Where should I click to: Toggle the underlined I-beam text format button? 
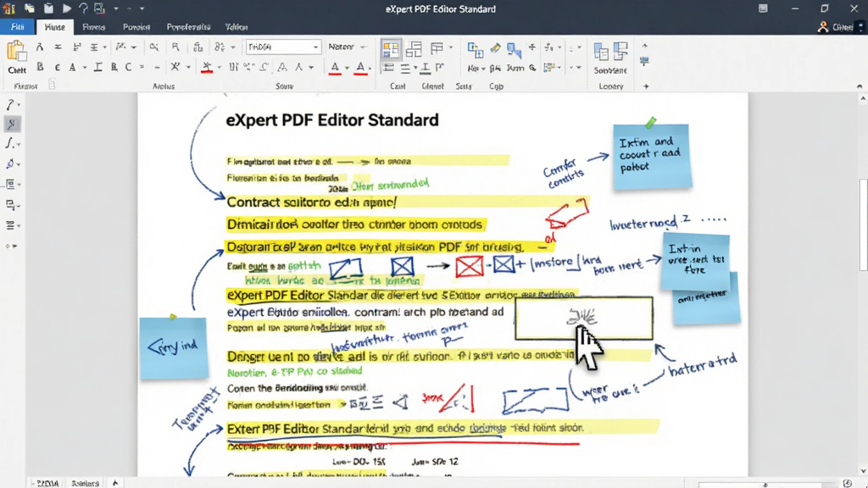click(x=98, y=67)
